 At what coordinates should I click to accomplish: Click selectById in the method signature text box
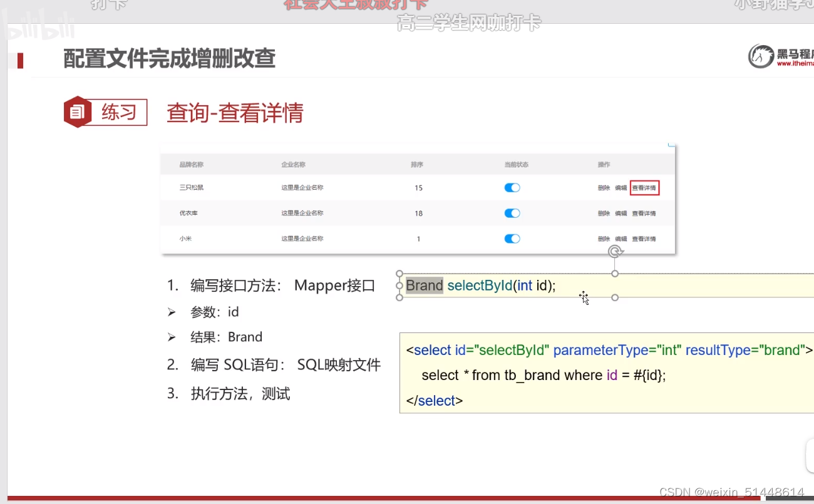click(480, 285)
